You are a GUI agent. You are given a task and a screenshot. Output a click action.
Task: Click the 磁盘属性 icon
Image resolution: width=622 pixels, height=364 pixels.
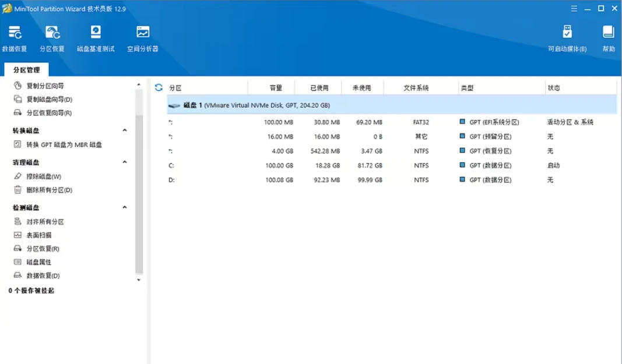point(17,261)
